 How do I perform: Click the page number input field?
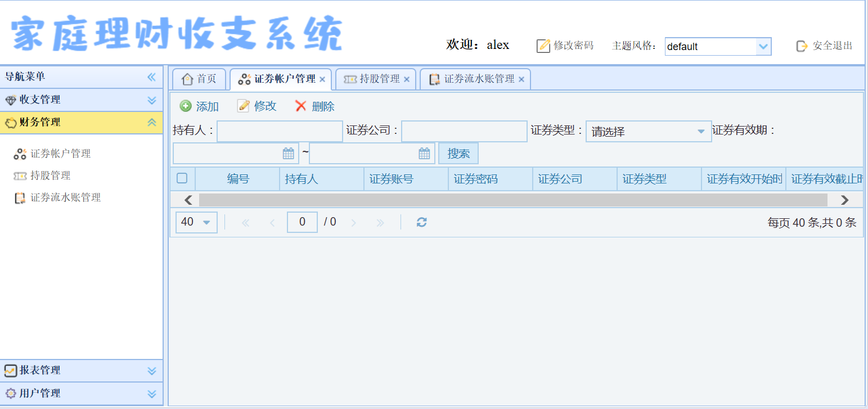(302, 222)
